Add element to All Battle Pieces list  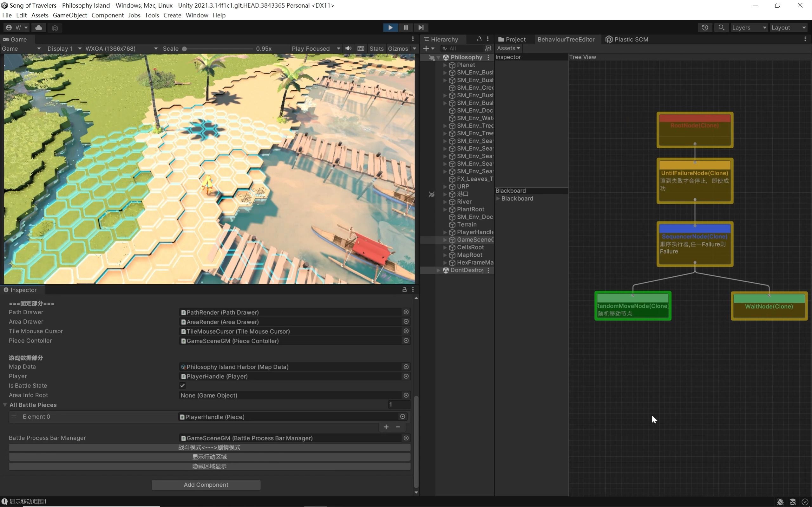click(386, 427)
